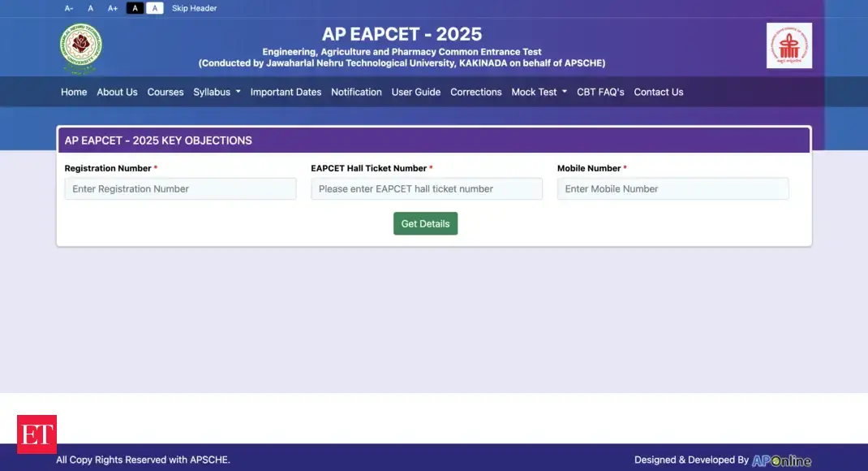Viewport: 868px width, 471px height.
Task: Click the EAPCET Hall Ticket Number field
Action: [x=427, y=189]
